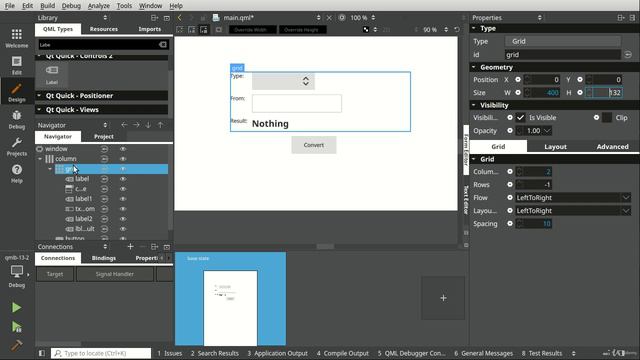Split the Library panel
The width and height of the screenshot is (640, 360).
(x=154, y=18)
